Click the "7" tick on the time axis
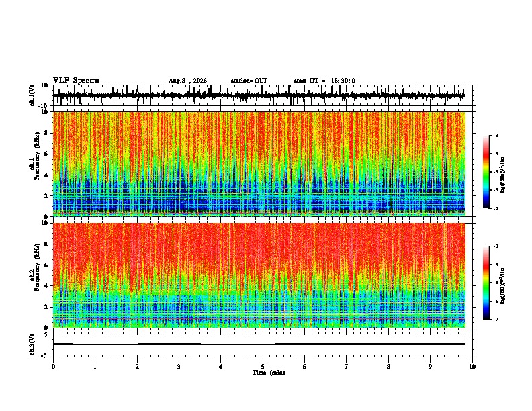Image resolution: width=532 pixels, height=411 pixels. (x=347, y=367)
